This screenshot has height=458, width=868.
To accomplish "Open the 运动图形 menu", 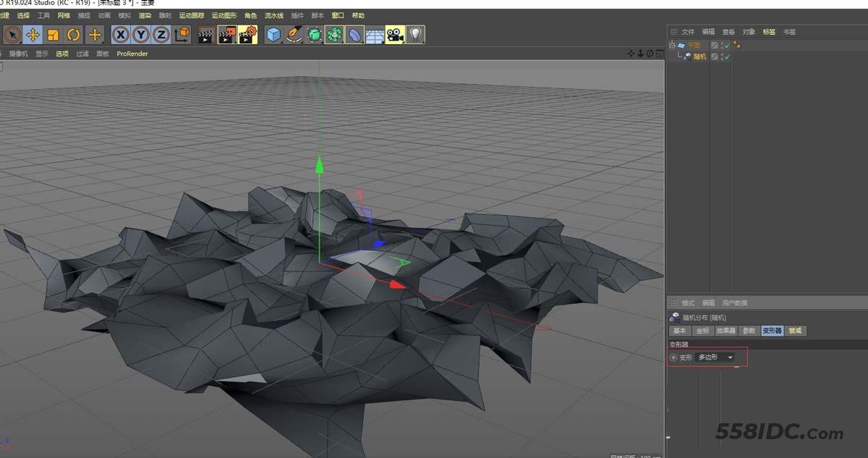I will pos(224,15).
